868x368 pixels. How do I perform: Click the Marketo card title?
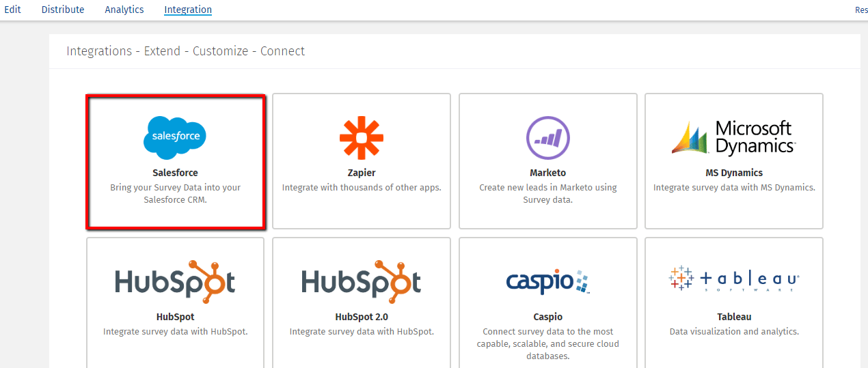pyautogui.click(x=548, y=173)
